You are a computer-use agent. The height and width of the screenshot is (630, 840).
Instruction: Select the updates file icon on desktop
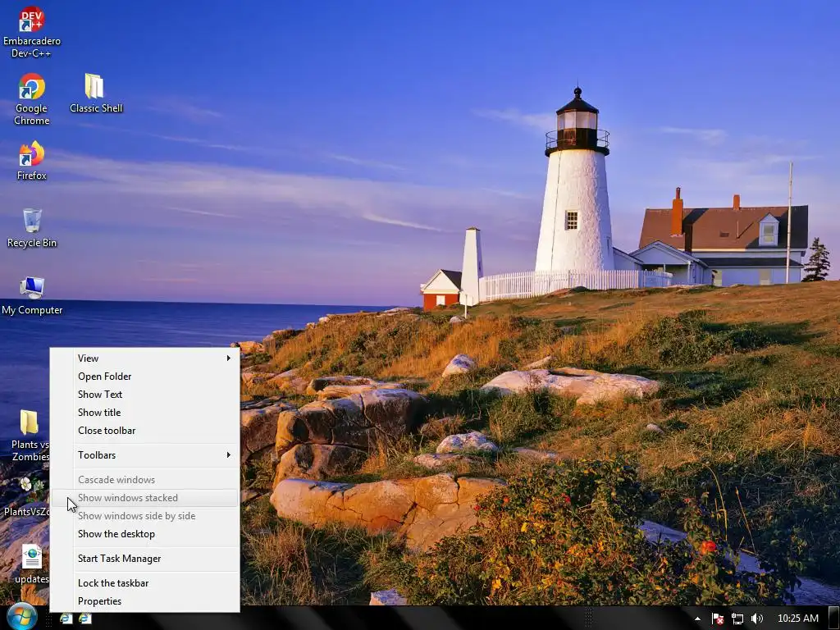(x=32, y=564)
